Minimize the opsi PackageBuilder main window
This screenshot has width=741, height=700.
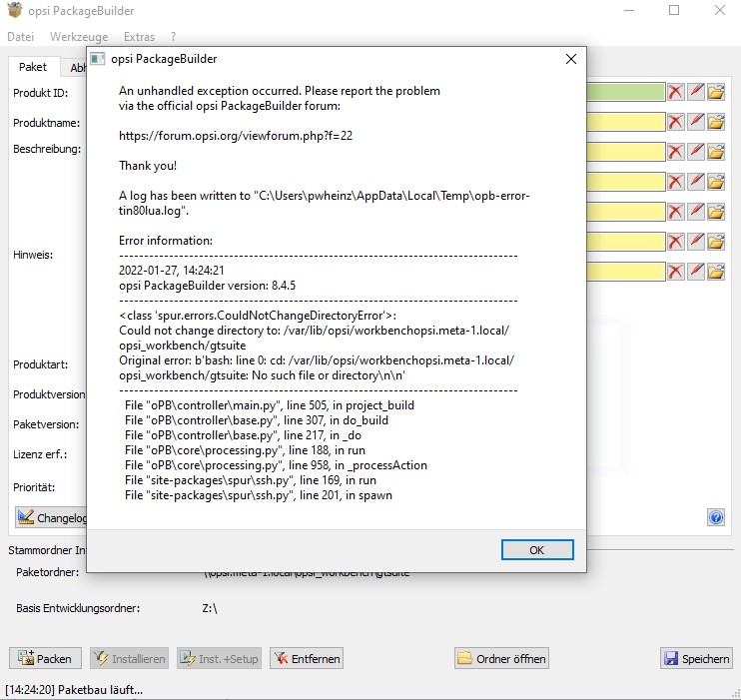pos(629,10)
